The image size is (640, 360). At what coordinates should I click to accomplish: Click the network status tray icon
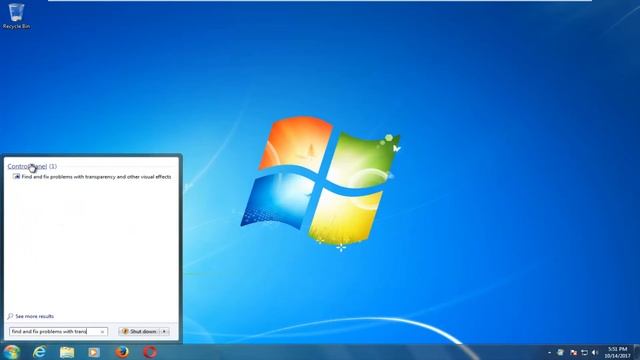coord(584,352)
